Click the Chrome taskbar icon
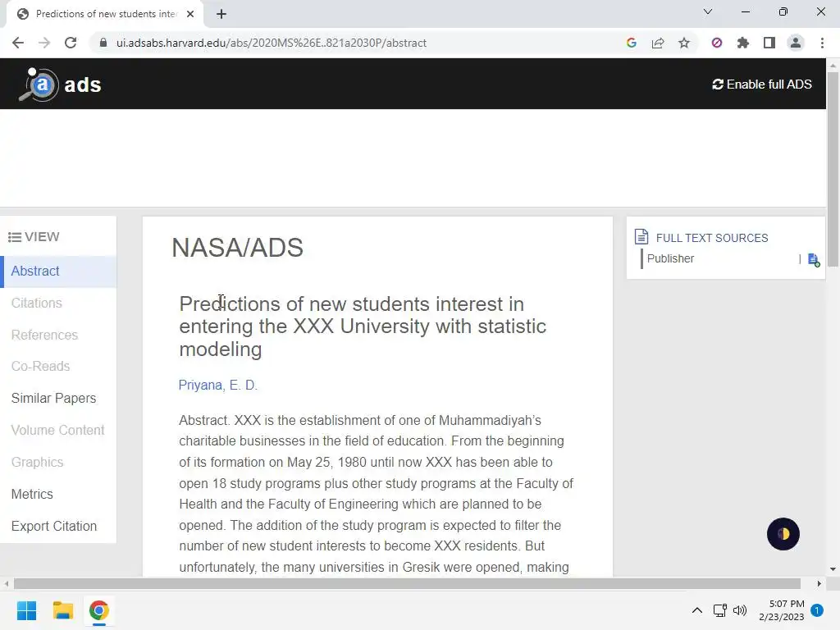This screenshot has width=840, height=630. pos(99,610)
